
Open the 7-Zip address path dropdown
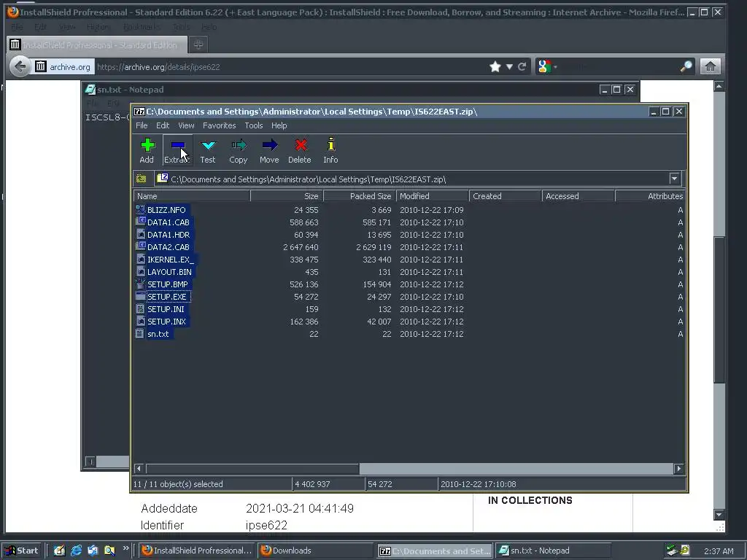pyautogui.click(x=674, y=179)
